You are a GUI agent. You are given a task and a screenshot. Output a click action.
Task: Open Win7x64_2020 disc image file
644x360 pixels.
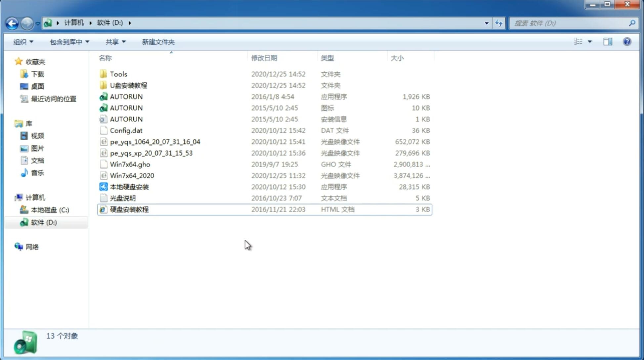[132, 176]
